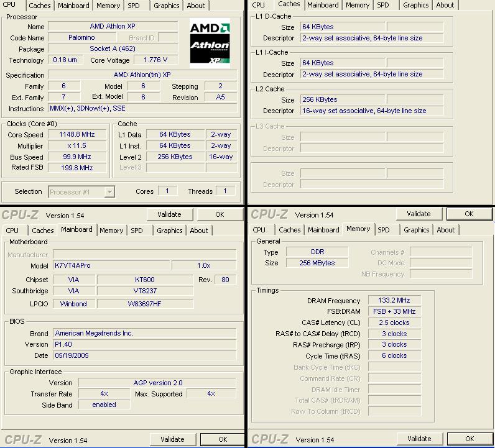495x448 pixels.
Task: Open SPD tab in the cache details window
Action: click(383, 5)
